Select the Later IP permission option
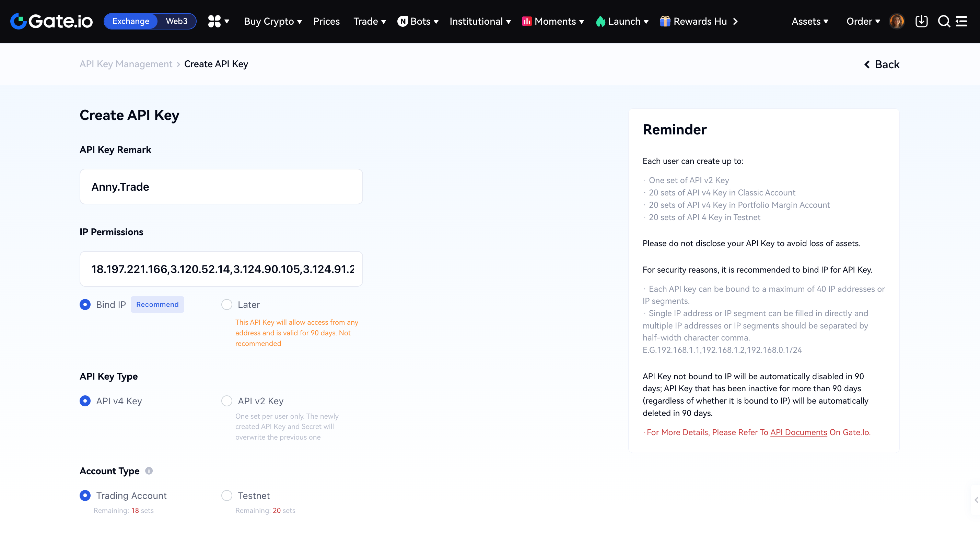The height and width of the screenshot is (537, 980). (227, 305)
